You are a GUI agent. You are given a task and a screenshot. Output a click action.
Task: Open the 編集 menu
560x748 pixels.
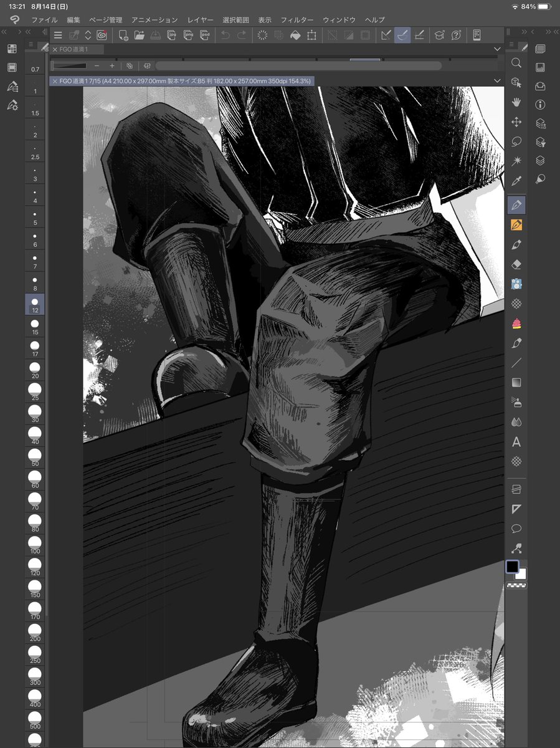(x=74, y=20)
